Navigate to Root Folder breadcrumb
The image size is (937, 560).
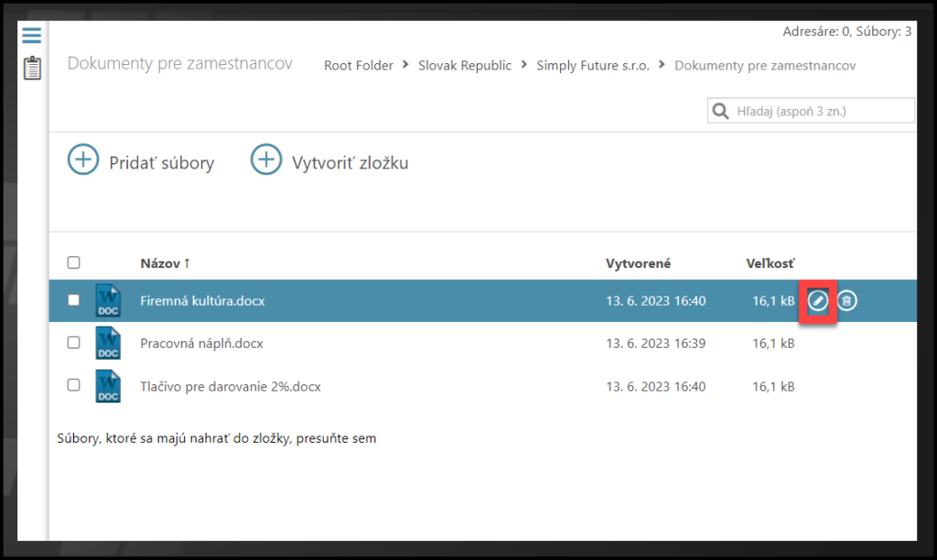pyautogui.click(x=359, y=66)
